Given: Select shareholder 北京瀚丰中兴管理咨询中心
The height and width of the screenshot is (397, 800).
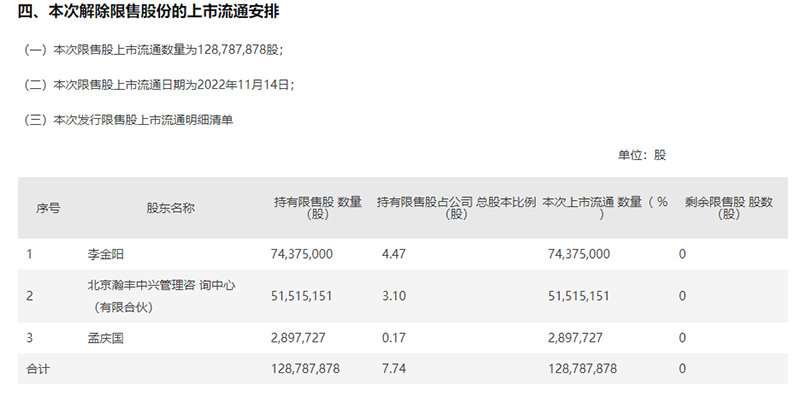Looking at the screenshot, I should click(161, 296).
